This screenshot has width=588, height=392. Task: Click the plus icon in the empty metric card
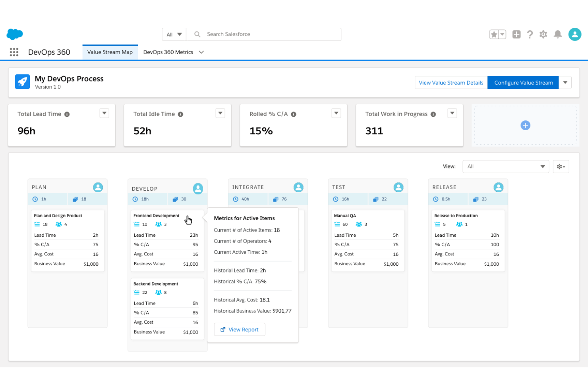525,125
